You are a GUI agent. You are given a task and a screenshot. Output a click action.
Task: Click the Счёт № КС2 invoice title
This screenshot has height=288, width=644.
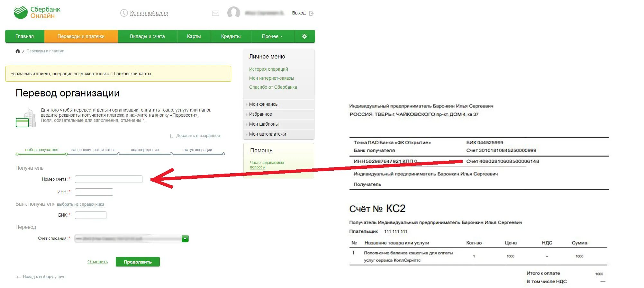[377, 209]
